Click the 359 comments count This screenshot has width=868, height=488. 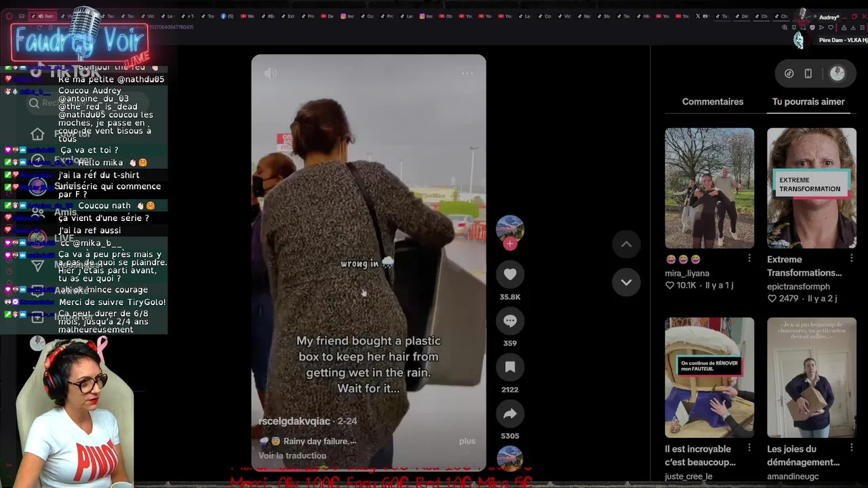[x=510, y=343]
